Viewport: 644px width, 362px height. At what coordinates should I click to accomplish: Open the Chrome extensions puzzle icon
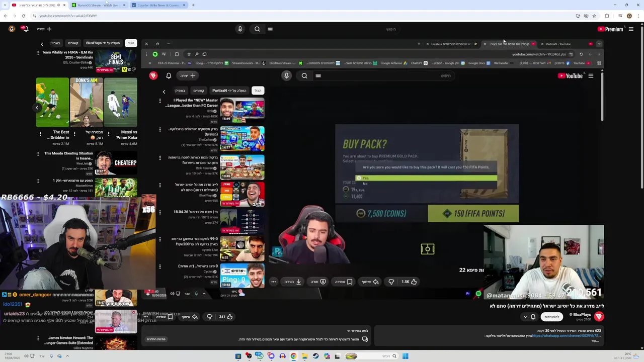pos(607,16)
